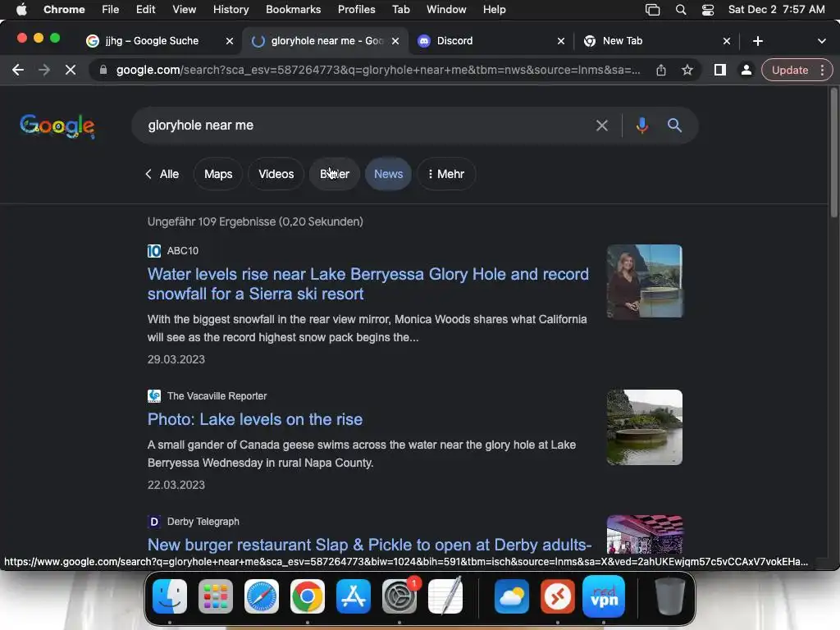Open the tab search chevron
Viewport: 840px width, 630px height.
822,41
